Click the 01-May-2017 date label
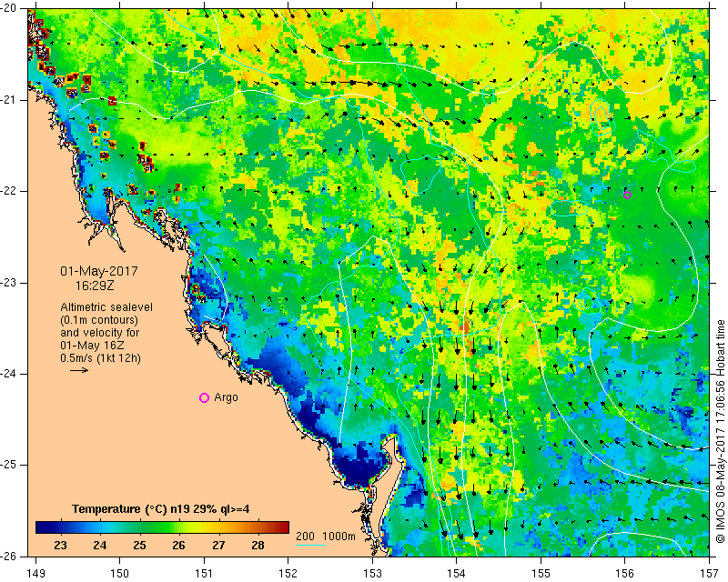Image resolution: width=728 pixels, height=582 pixels. coord(99,271)
